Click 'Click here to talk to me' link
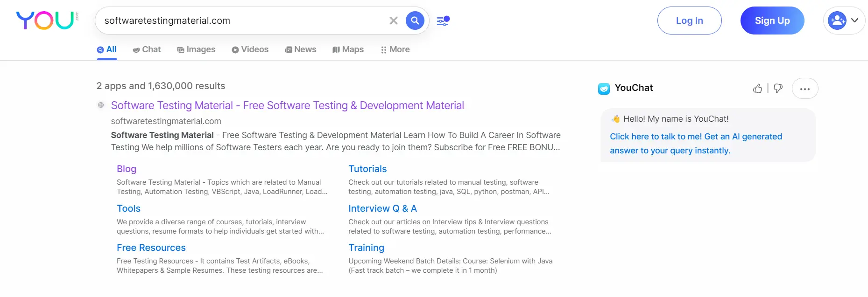 click(x=696, y=144)
